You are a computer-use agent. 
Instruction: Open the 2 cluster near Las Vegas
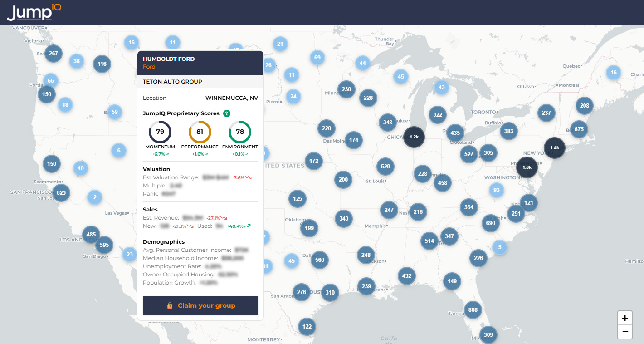95,197
